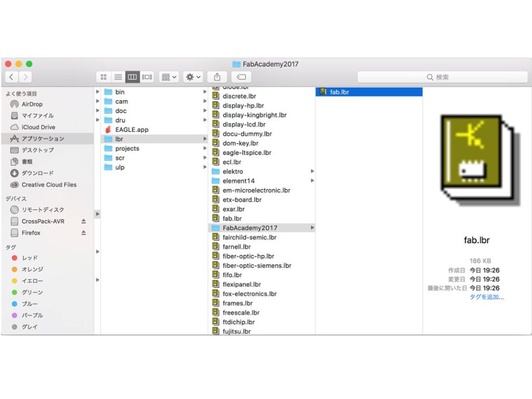Open the scr folder
This screenshot has width=532, height=399.
click(x=155, y=158)
